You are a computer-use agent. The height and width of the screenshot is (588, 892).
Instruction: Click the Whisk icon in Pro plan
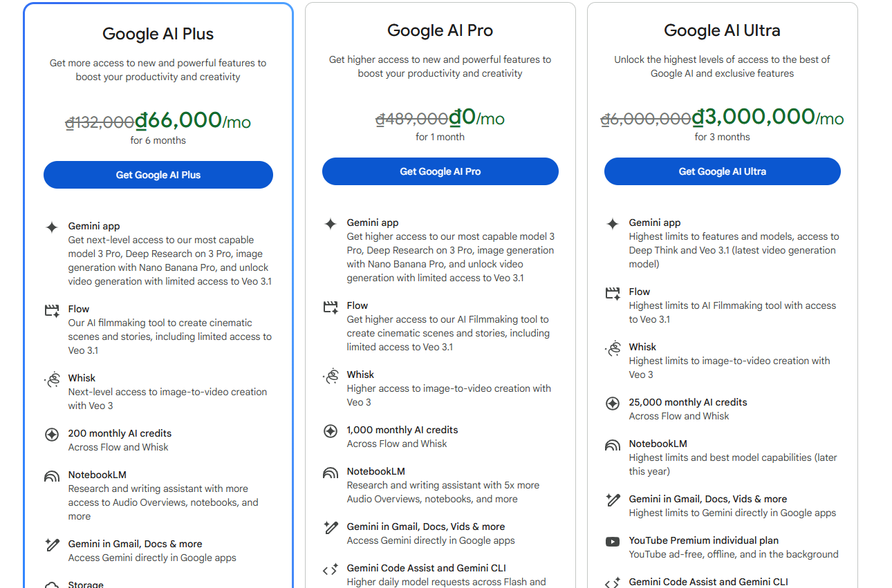pyautogui.click(x=331, y=376)
